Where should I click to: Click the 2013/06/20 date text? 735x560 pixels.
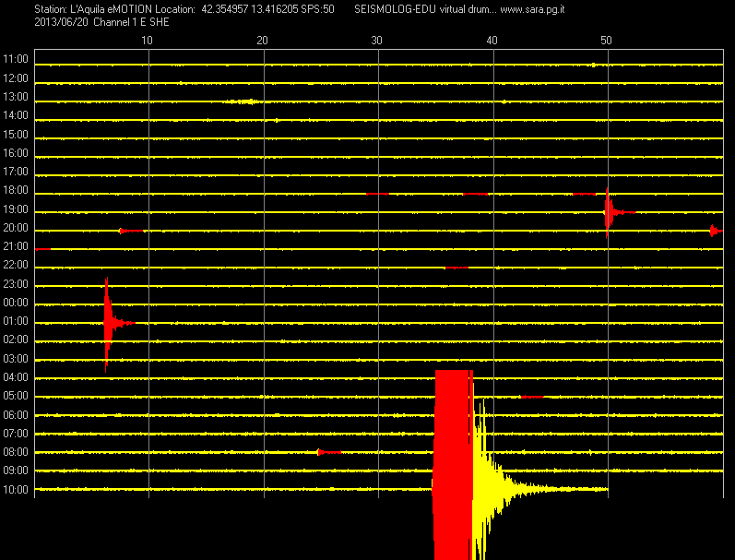pos(61,22)
